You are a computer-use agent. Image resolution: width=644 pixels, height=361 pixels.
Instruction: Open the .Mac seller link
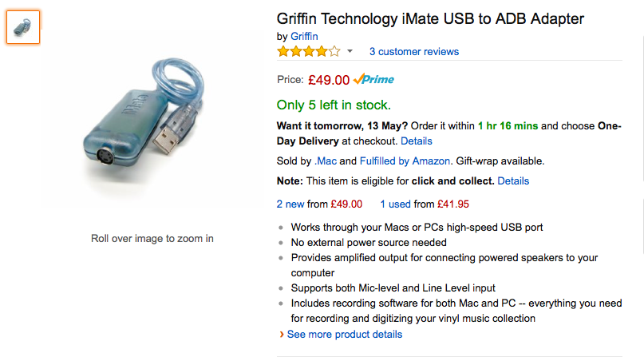click(326, 161)
